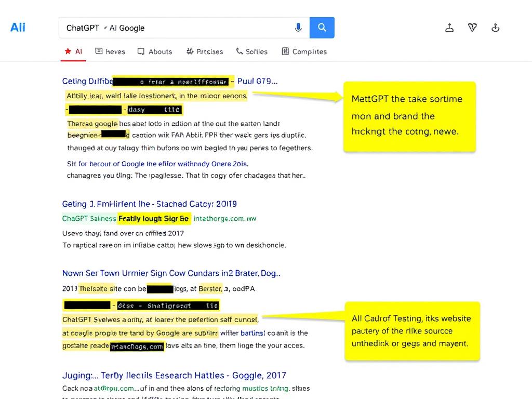Screen dimensions: 532x399
Task: Click the Ali logo in the header
Action: (18, 28)
